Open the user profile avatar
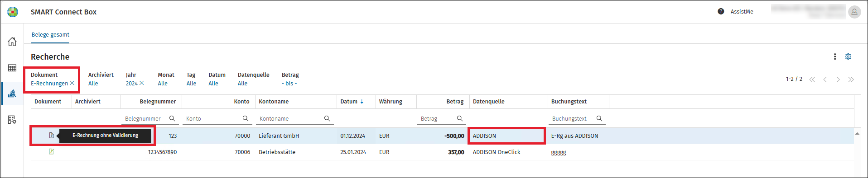This screenshot has width=868, height=178. pos(854,12)
